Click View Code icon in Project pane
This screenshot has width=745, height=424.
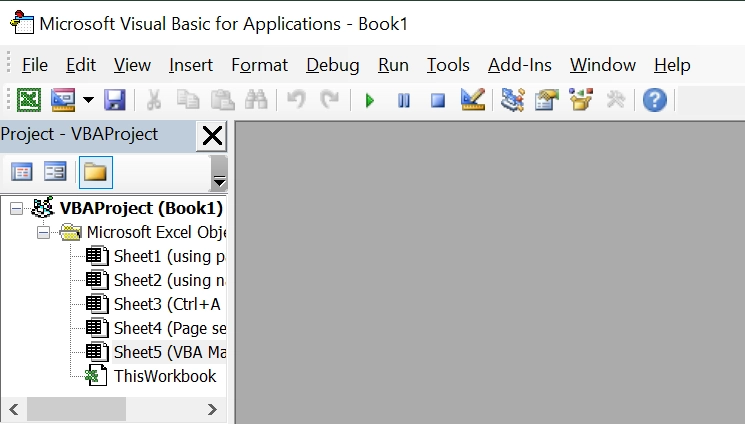(x=21, y=172)
